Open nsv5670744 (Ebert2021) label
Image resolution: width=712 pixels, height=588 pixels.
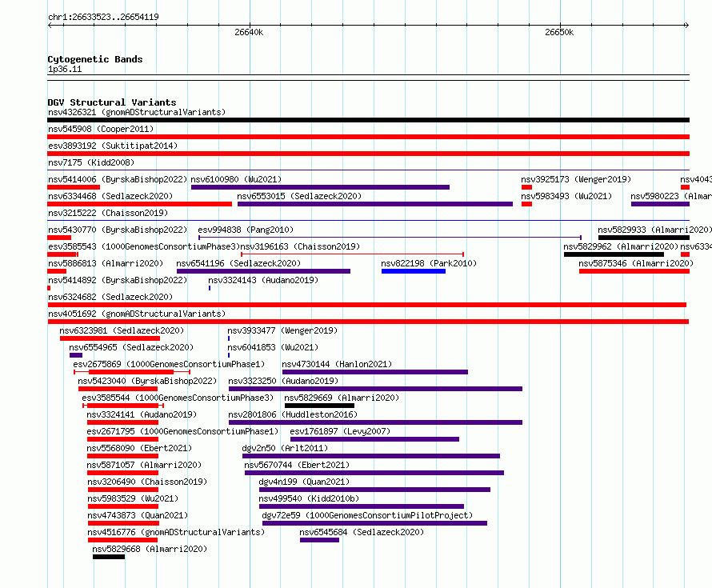tap(297, 465)
